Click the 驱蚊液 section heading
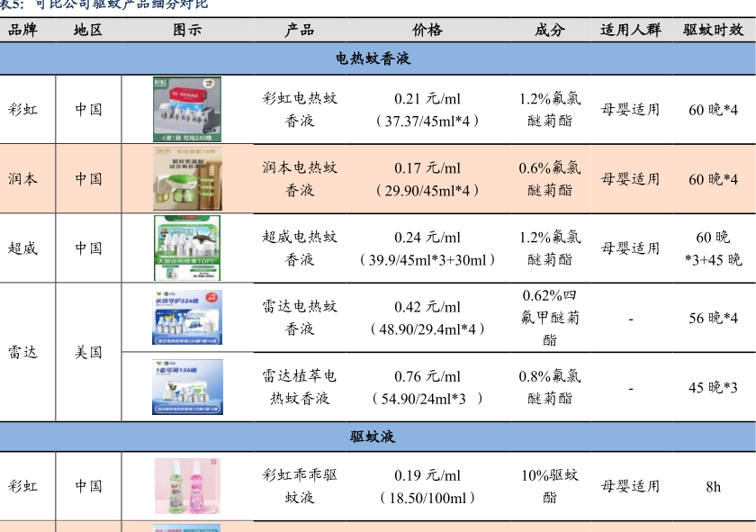 [x=373, y=437]
